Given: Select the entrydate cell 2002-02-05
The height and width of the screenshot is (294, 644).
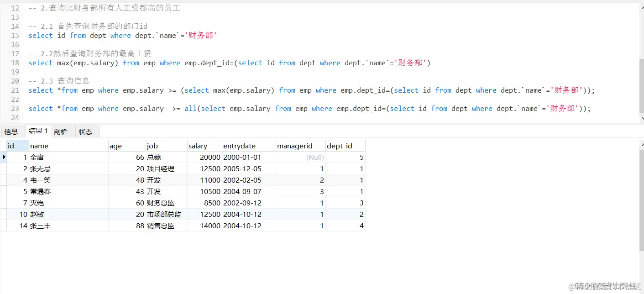Looking at the screenshot, I should click(249, 180).
